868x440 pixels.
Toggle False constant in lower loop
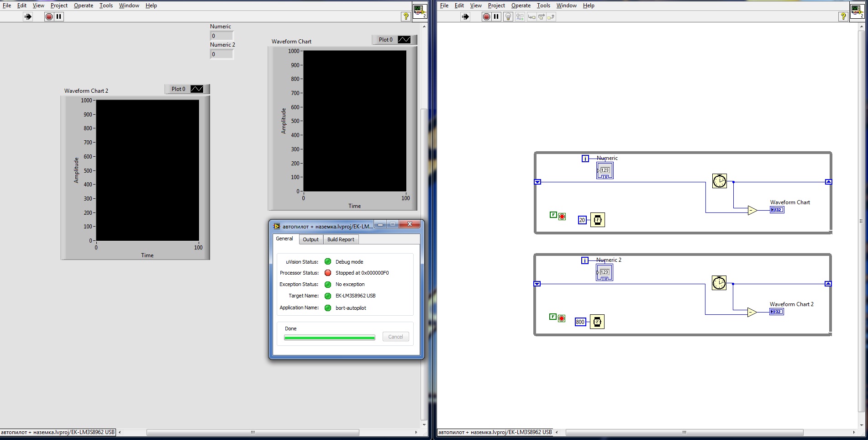(x=553, y=317)
